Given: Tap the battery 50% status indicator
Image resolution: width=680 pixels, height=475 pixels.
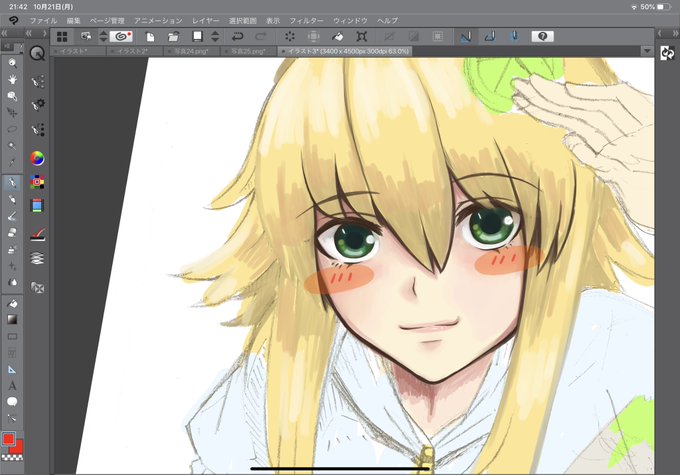Looking at the screenshot, I should [x=655, y=7].
